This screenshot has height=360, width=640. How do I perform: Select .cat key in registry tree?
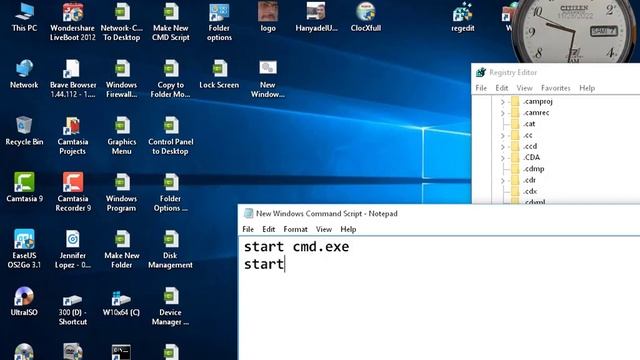(x=529, y=124)
